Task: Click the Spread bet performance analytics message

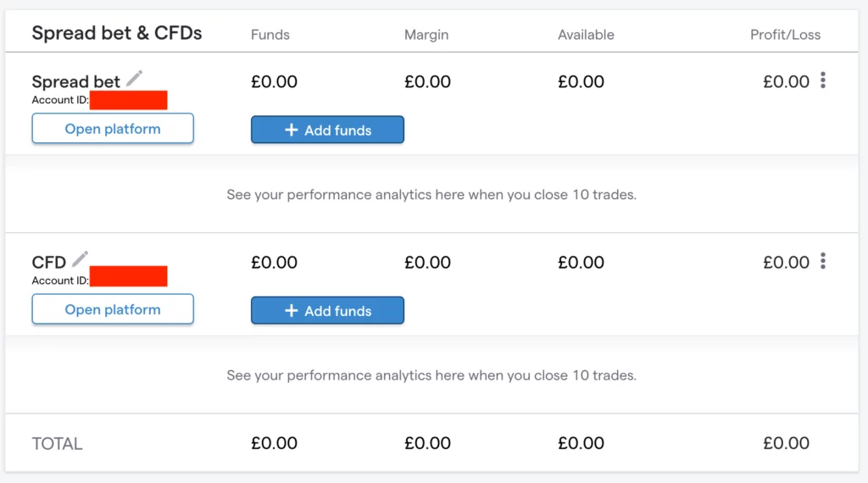Action: [431, 194]
